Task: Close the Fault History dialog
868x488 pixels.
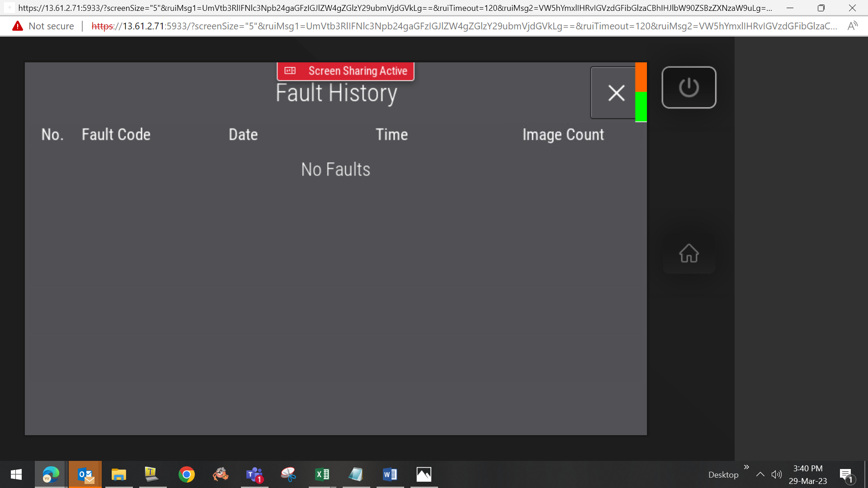Action: coord(616,93)
